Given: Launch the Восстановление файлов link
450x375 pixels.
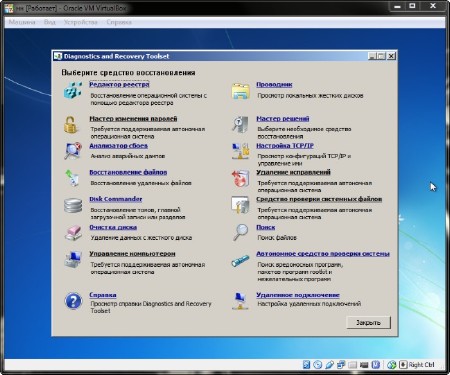Looking at the screenshot, I should (x=128, y=172).
